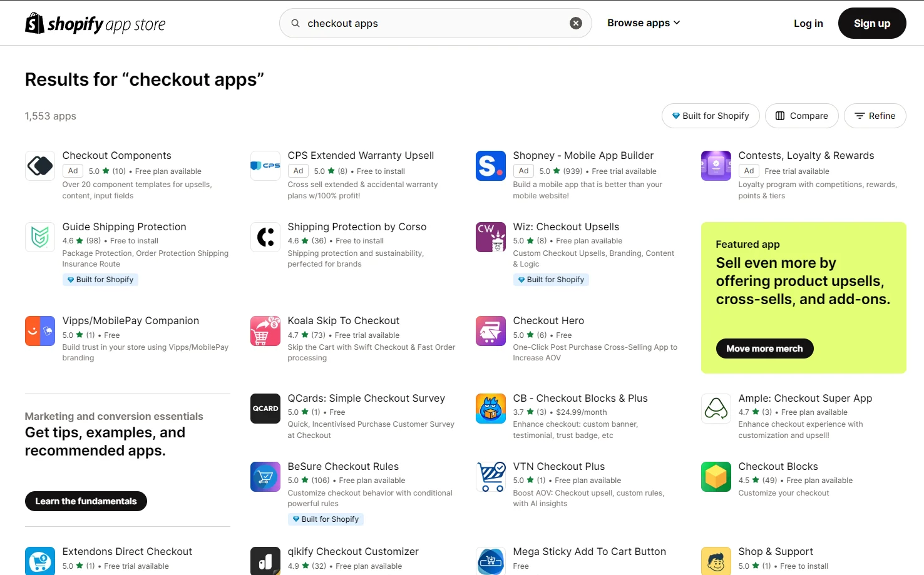Open Contests, Loyalty & Rewards title
The height and width of the screenshot is (575, 924).
click(x=806, y=155)
